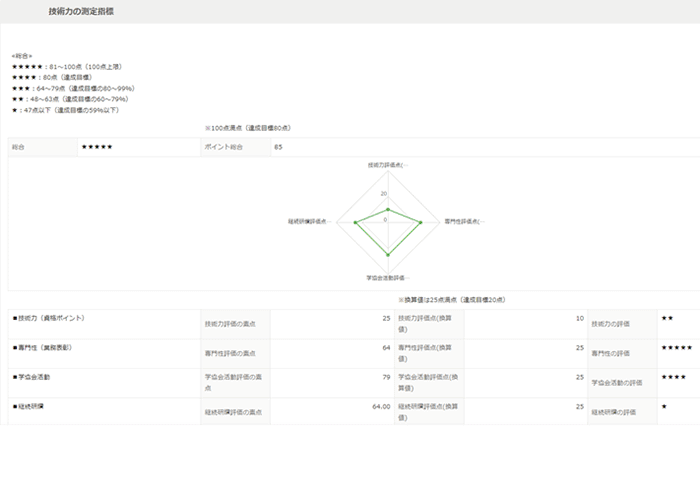Click the 継続研鑽評価の素点 value 64.00

(x=380, y=407)
